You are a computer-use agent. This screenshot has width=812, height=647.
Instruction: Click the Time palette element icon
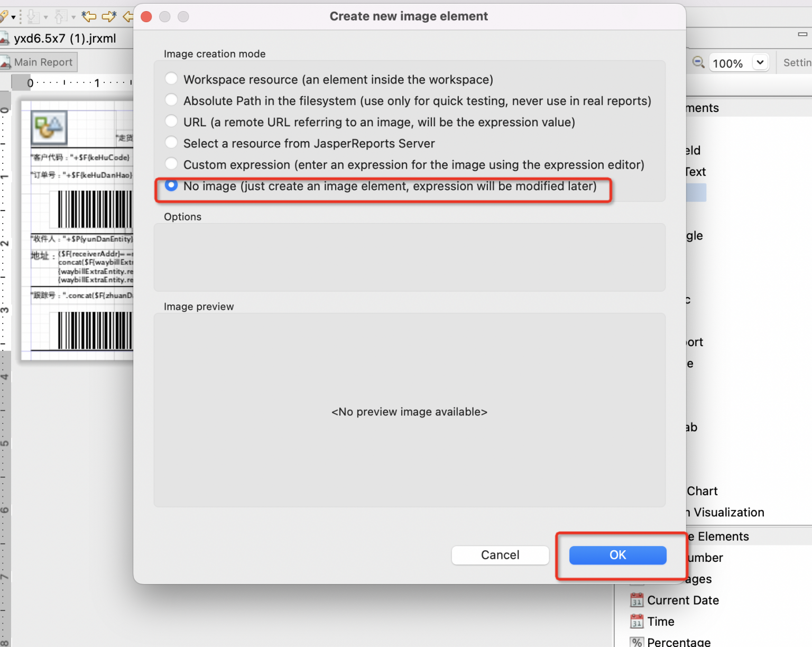pyautogui.click(x=636, y=622)
